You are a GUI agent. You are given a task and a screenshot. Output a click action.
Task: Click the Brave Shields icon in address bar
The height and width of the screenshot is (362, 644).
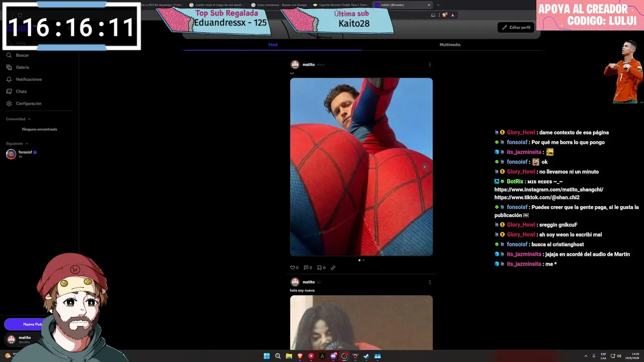(x=445, y=15)
